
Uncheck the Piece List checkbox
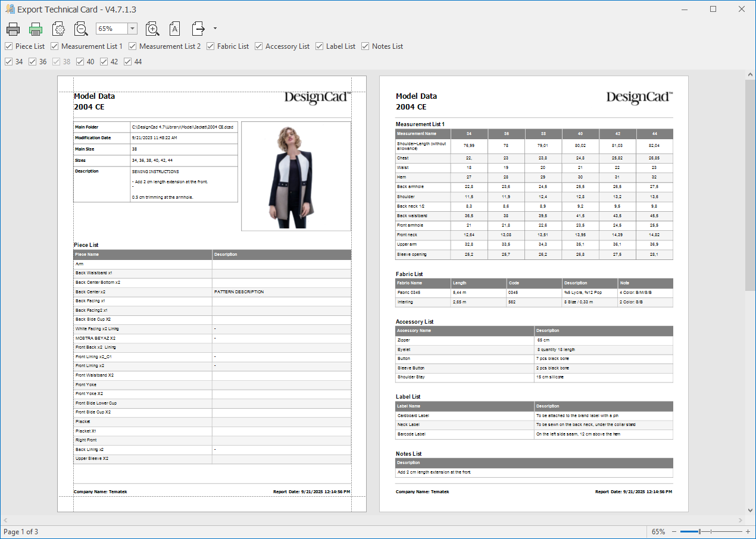click(x=9, y=46)
